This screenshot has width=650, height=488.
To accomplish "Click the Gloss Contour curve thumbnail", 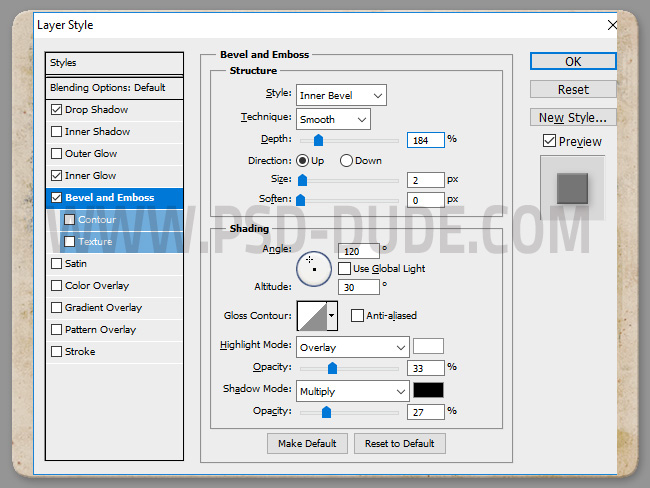I will click(x=311, y=317).
